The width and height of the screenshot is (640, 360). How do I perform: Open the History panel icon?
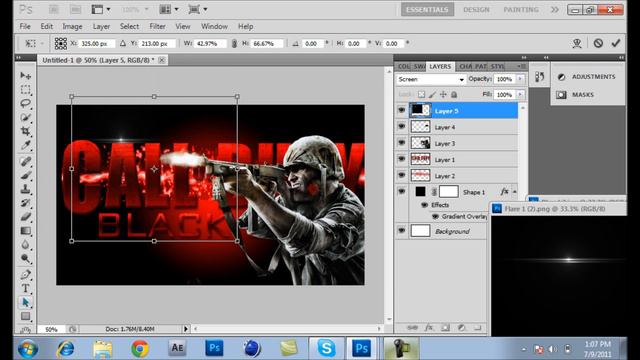click(540, 76)
